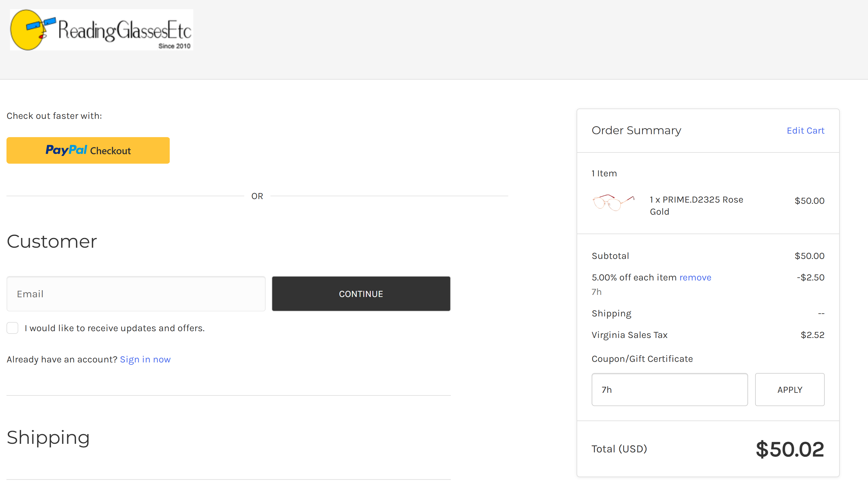Enable the receive updates and offers checkbox

pyautogui.click(x=12, y=328)
